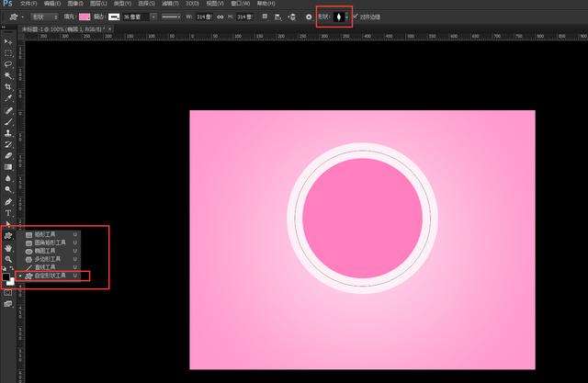
Task: Click the Custom Shape tool toolbox icon
Action: (x=8, y=236)
